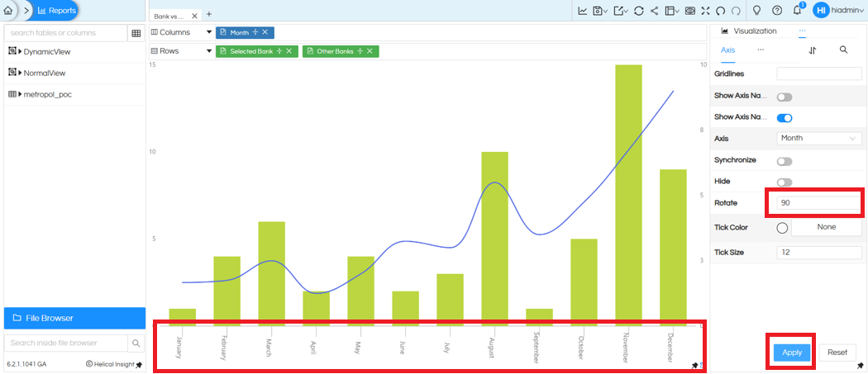Turn on the switched-off Show Axis Na toggle

(785, 97)
